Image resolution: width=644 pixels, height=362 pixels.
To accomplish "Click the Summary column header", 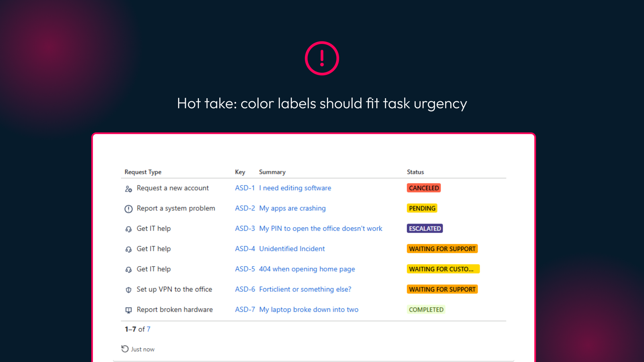I will point(272,172).
